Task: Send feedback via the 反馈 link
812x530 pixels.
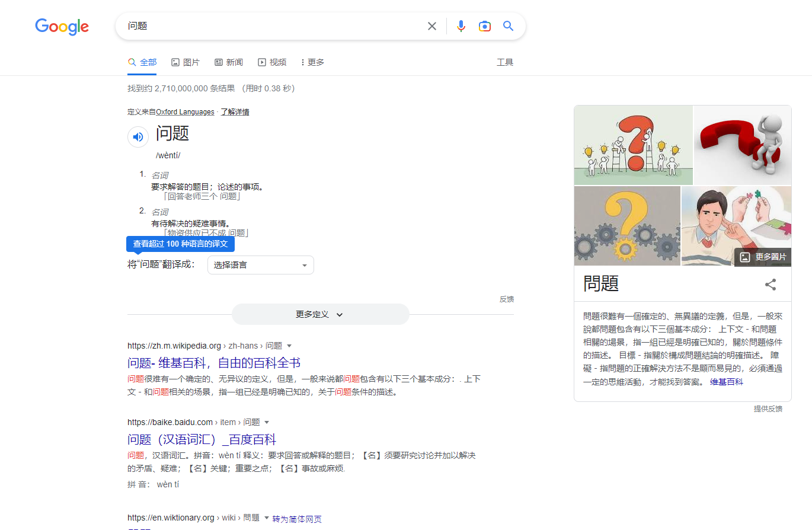Action: point(507,299)
